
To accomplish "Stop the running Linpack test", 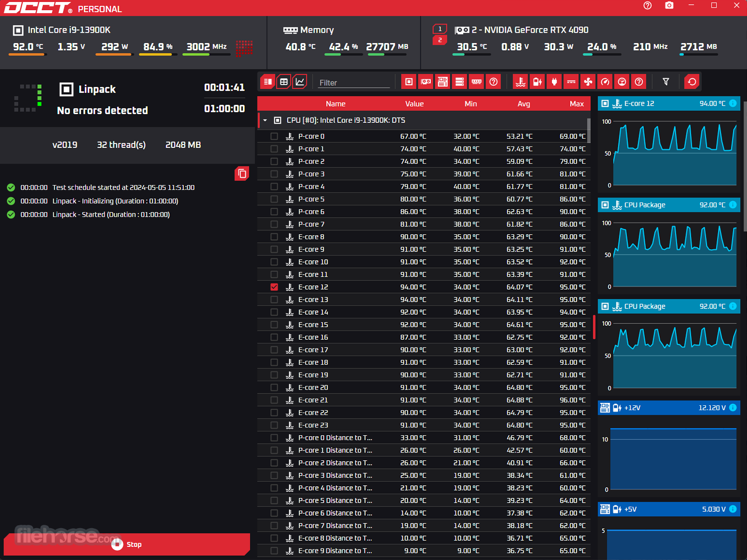I will [x=127, y=544].
